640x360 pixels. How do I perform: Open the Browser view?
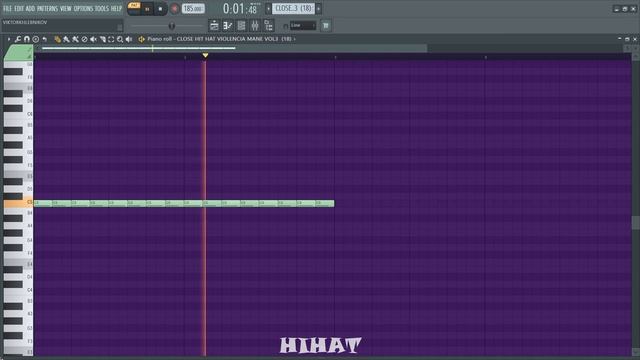pos(269,26)
